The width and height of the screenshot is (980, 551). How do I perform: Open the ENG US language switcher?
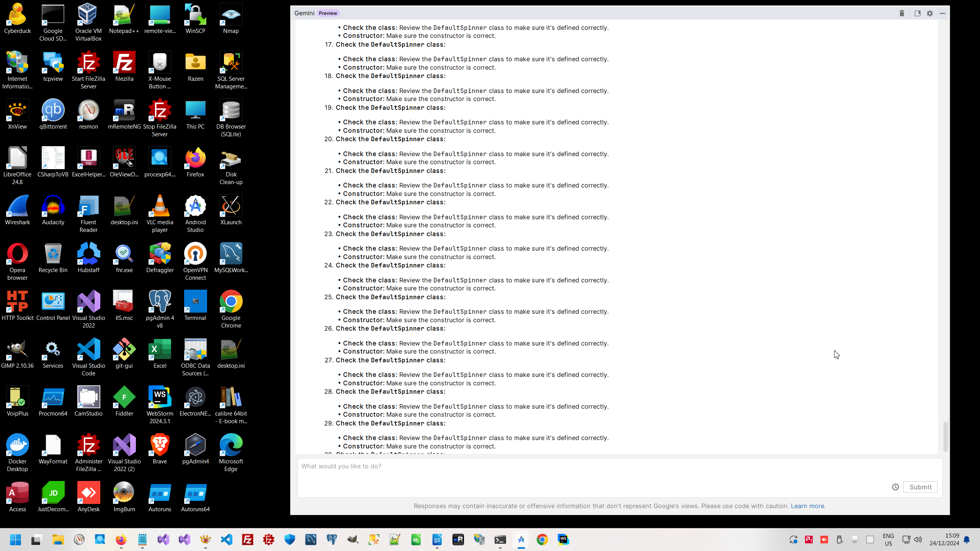click(888, 540)
